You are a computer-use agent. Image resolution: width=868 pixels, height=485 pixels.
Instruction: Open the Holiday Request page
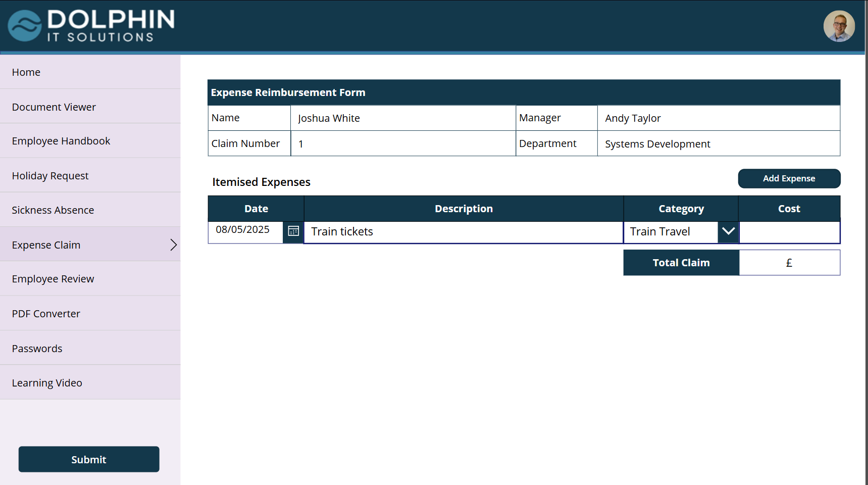(50, 176)
